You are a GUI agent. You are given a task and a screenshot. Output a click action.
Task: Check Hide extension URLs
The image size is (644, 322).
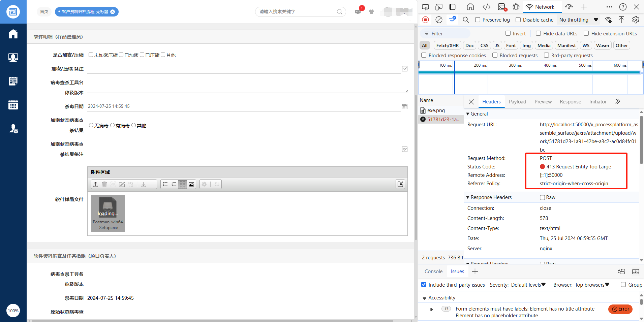[x=586, y=33]
